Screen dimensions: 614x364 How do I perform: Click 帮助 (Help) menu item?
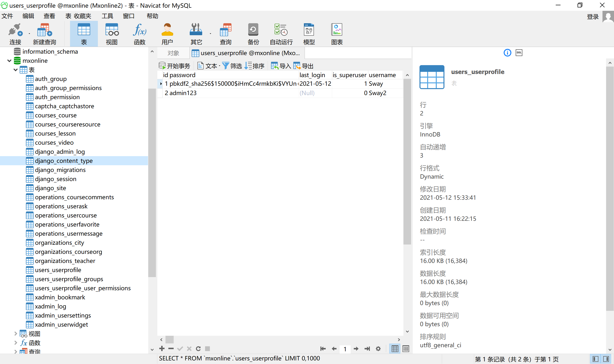click(x=153, y=16)
